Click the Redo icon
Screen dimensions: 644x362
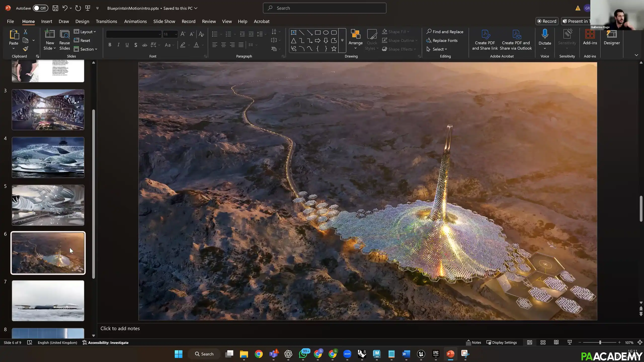tap(78, 8)
